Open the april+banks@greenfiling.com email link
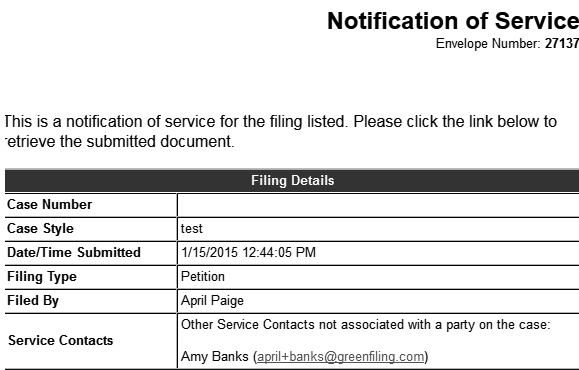 click(340, 357)
